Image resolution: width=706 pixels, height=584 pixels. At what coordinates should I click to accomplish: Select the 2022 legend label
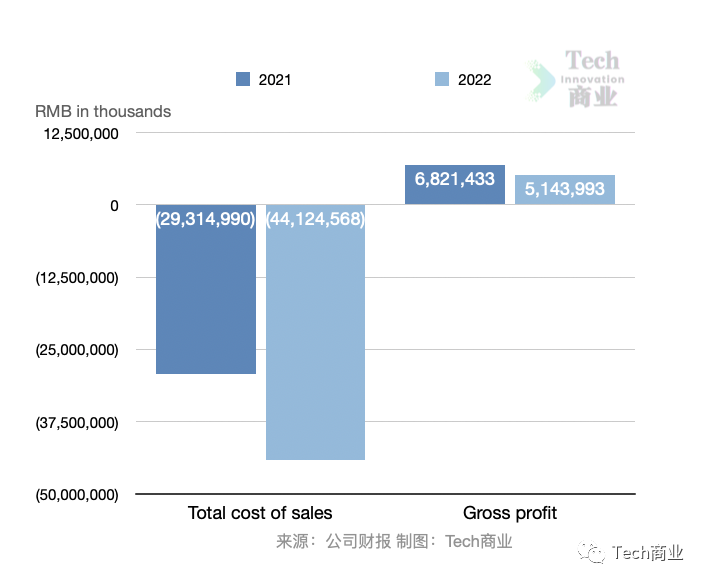tap(474, 80)
